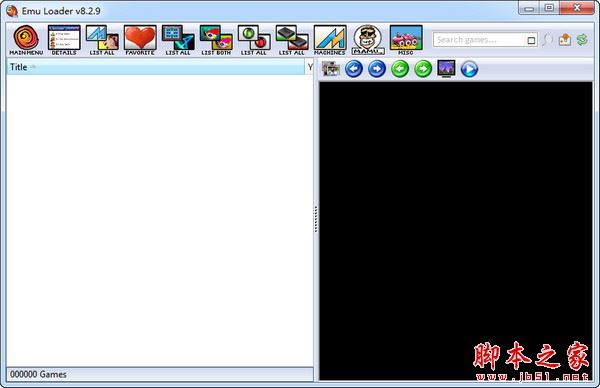Click the image layout icon in the preview toolbar

pyautogui.click(x=331, y=69)
